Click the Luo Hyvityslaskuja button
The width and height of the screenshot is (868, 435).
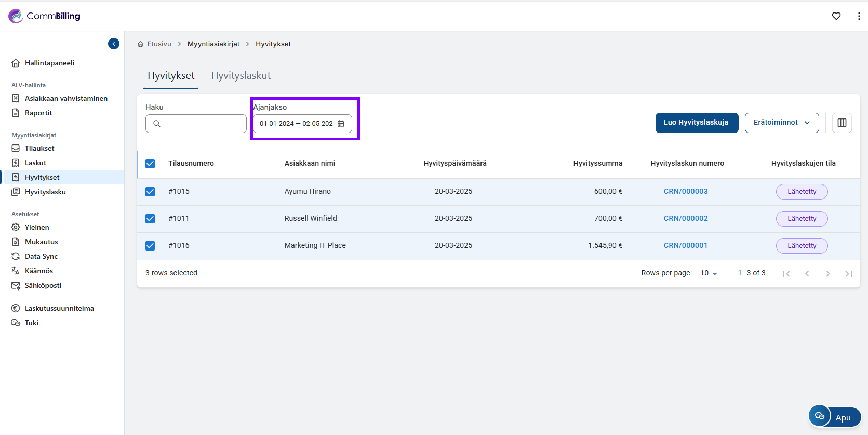pyautogui.click(x=697, y=123)
